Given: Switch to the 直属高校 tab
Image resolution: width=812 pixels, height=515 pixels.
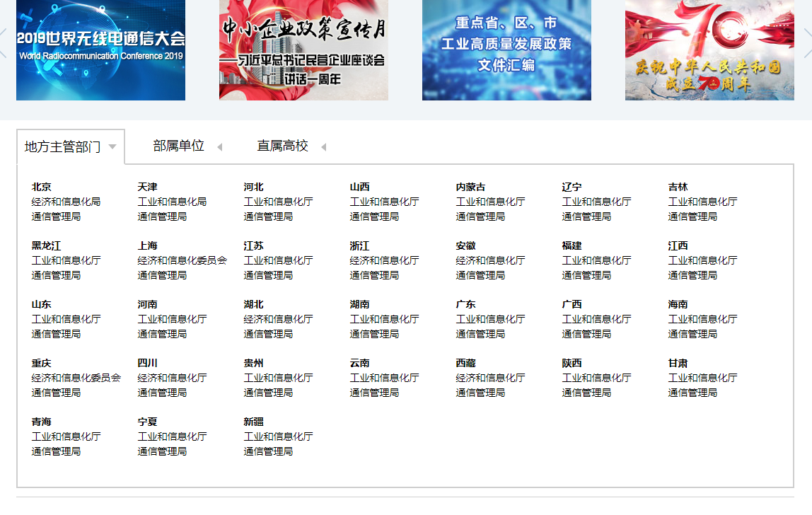Looking at the screenshot, I should 283,146.
